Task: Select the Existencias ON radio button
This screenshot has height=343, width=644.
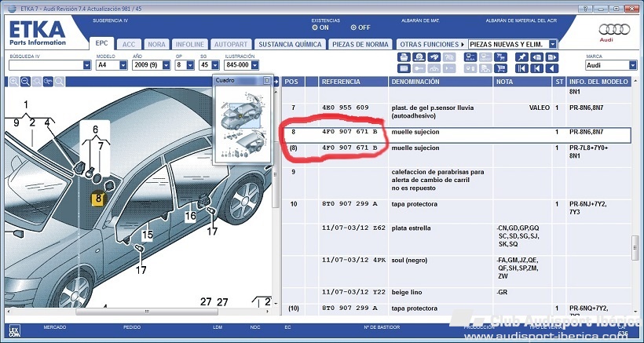Action: (315, 27)
